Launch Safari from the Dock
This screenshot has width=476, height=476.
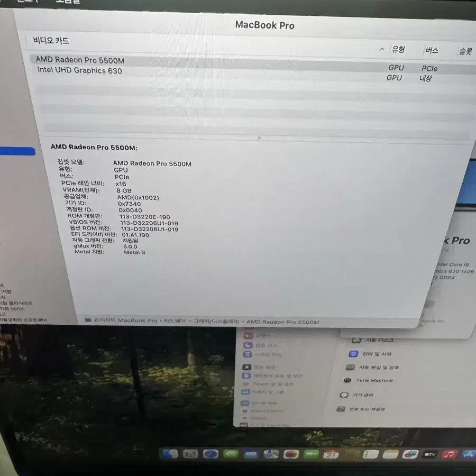(210, 454)
